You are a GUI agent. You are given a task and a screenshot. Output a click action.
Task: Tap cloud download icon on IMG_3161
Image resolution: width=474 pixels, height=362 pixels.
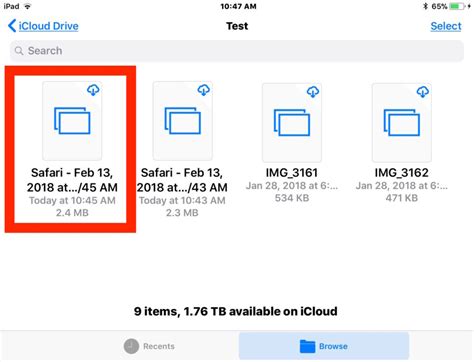pyautogui.click(x=313, y=92)
